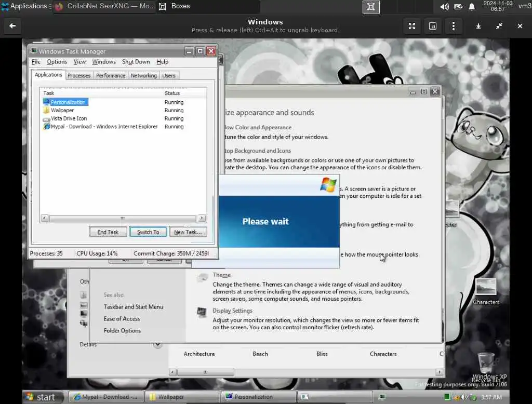The image size is (532, 404).
Task: Click the Internet Explorer icon in task list
Action: tap(46, 127)
